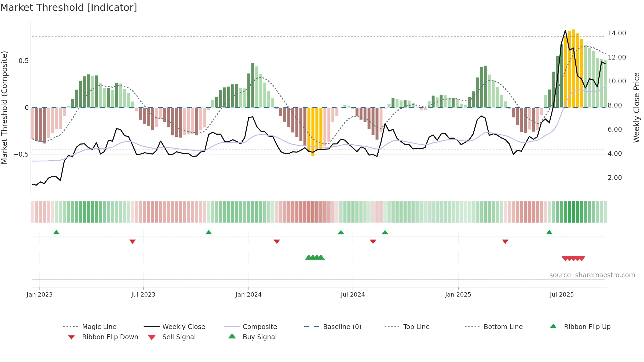This screenshot has height=362, width=644.
Task: Click the 2.00 price axis tick
Action: (x=615, y=178)
